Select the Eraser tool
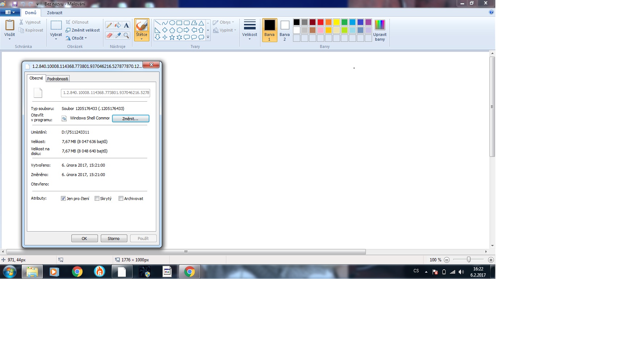 [x=109, y=35]
